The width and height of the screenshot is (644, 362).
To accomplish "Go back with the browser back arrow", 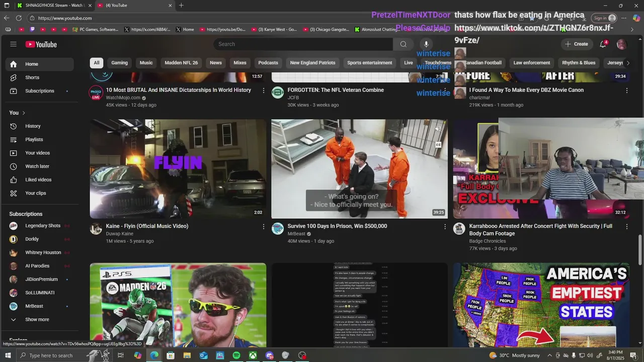I will click(7, 18).
